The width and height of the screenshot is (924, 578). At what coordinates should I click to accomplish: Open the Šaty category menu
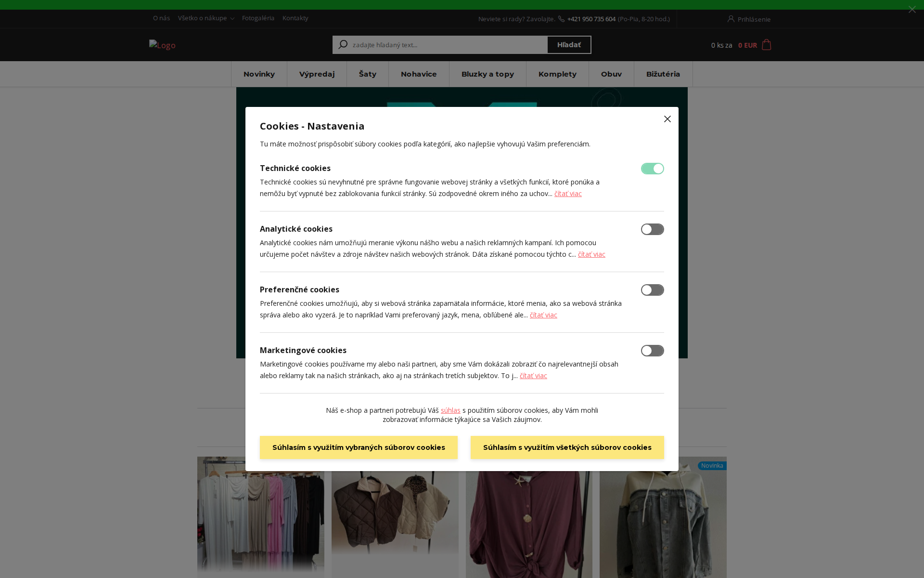(x=367, y=74)
